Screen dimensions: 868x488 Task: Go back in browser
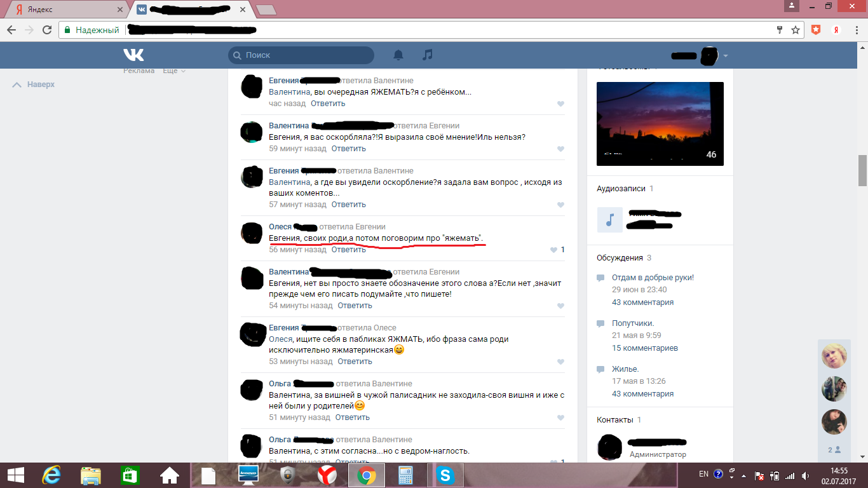pos(11,30)
